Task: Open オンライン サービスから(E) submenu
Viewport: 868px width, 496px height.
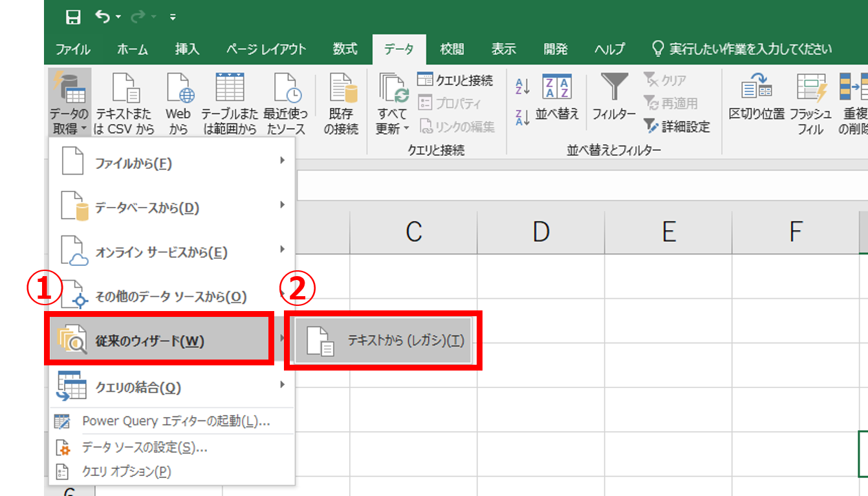Action: (x=171, y=252)
